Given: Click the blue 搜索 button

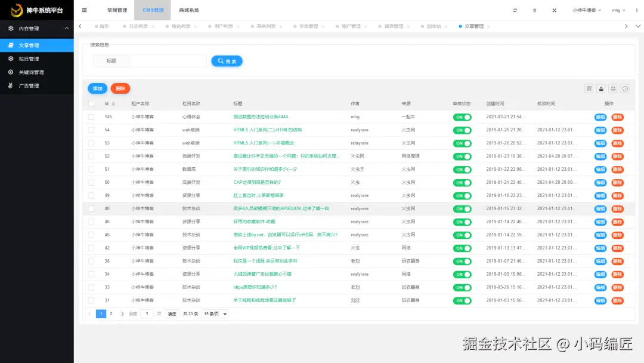Looking at the screenshot, I should [227, 61].
